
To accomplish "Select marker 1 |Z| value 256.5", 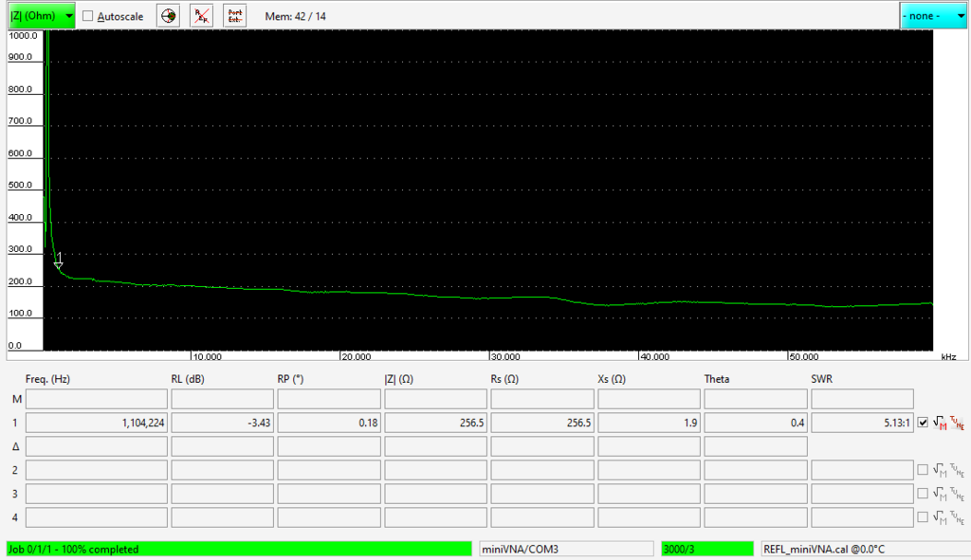I will coord(436,423).
